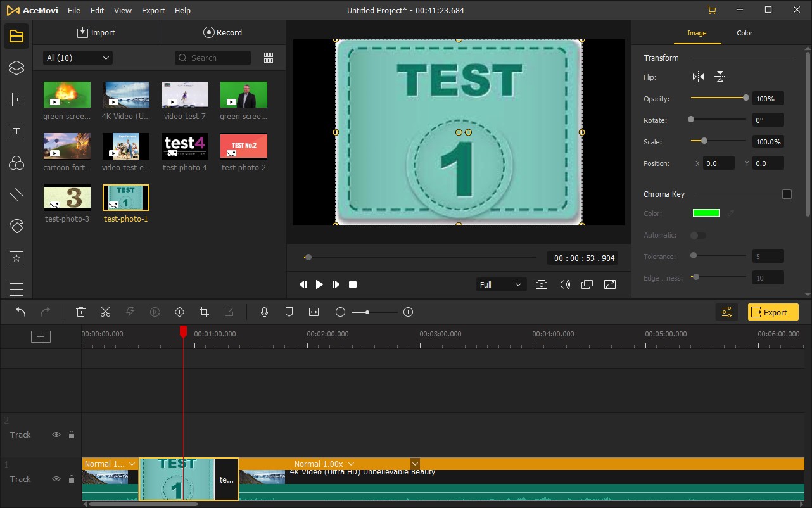
Task: Click the green Chroma Key color swatch
Action: coord(706,213)
